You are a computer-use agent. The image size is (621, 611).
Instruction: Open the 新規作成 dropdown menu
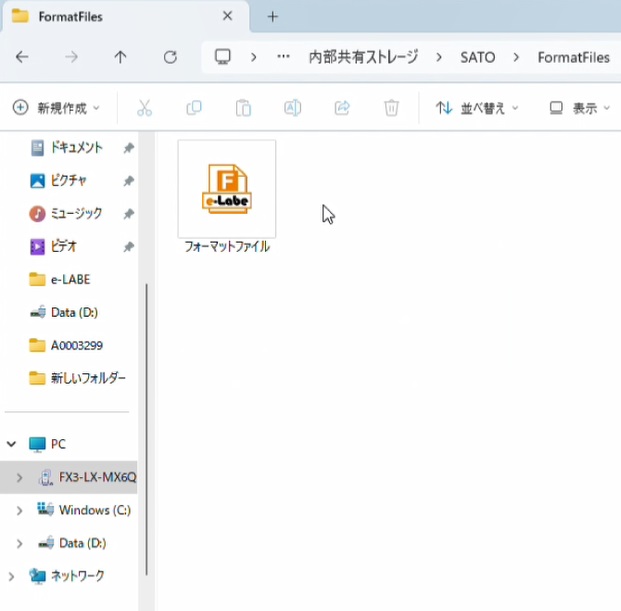pos(56,108)
